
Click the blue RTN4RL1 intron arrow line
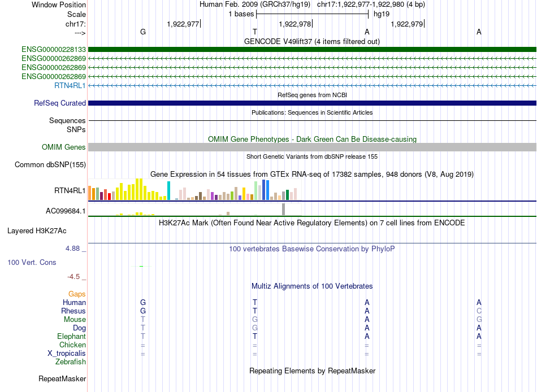click(312, 86)
